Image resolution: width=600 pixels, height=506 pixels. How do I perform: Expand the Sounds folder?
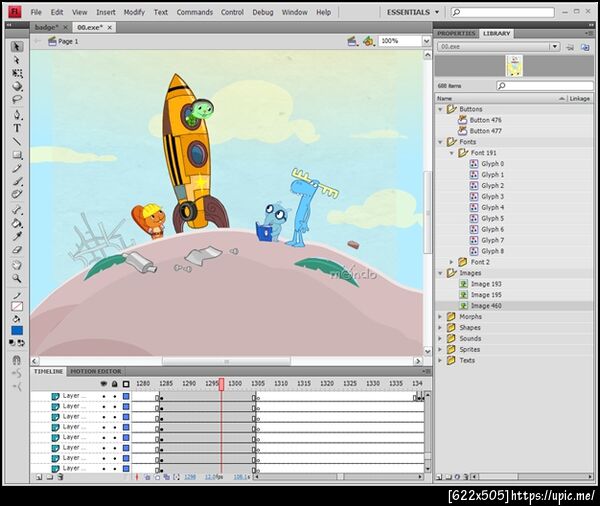pyautogui.click(x=440, y=339)
